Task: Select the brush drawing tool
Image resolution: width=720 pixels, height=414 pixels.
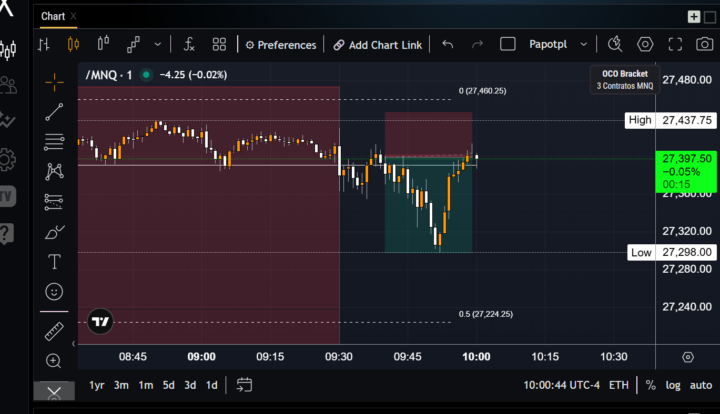Action: [55, 232]
